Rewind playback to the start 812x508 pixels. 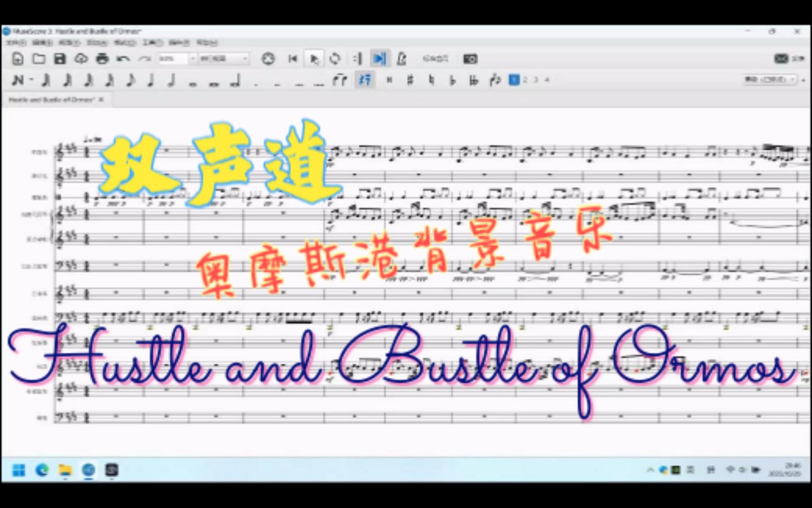click(x=293, y=59)
